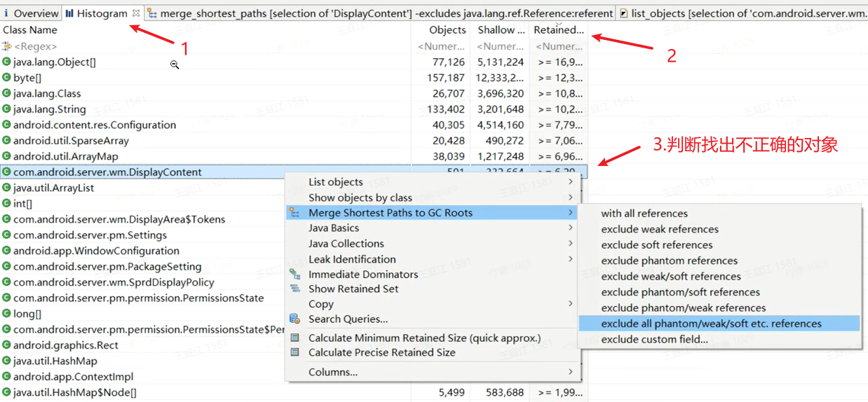The height and width of the screenshot is (402, 868).
Task: Click the list_objects tab icon
Action: pyautogui.click(x=624, y=13)
